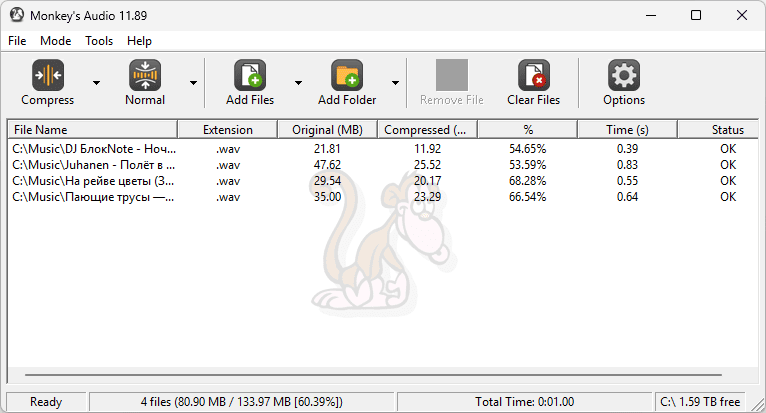Click the Add Files icon
766x413 pixels.
click(x=249, y=75)
